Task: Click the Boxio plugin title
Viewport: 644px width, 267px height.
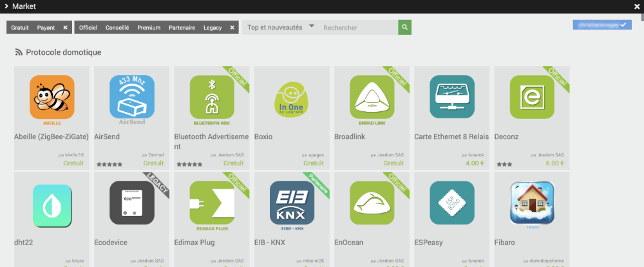Action: [263, 136]
